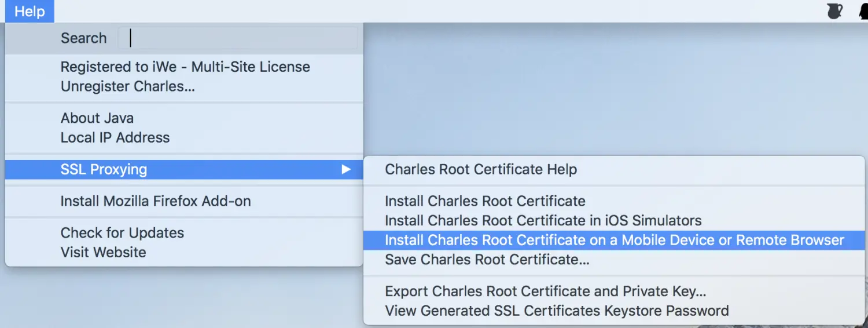Select Install Charles Root Certificate in iOS Simulators
868x328 pixels.
point(614,220)
